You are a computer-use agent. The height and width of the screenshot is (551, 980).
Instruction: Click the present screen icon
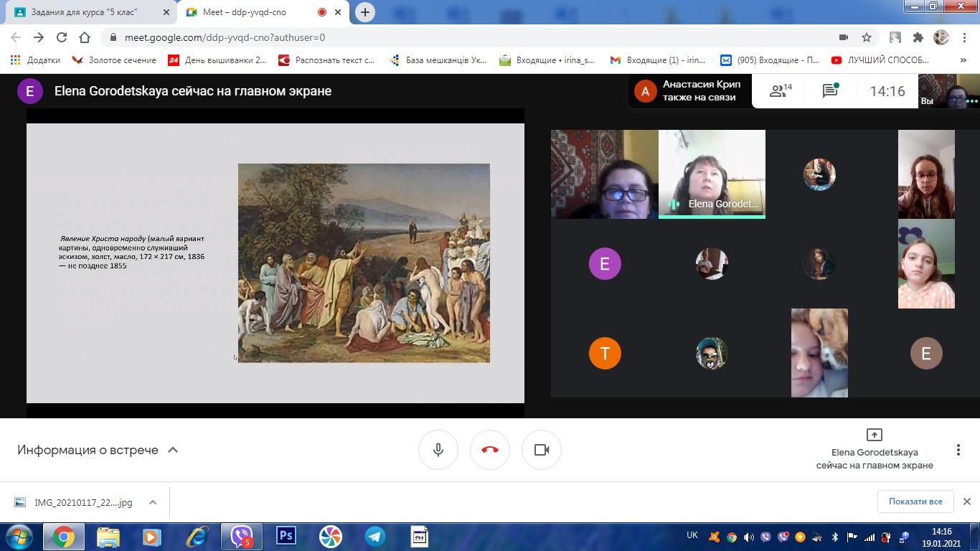[x=874, y=435]
